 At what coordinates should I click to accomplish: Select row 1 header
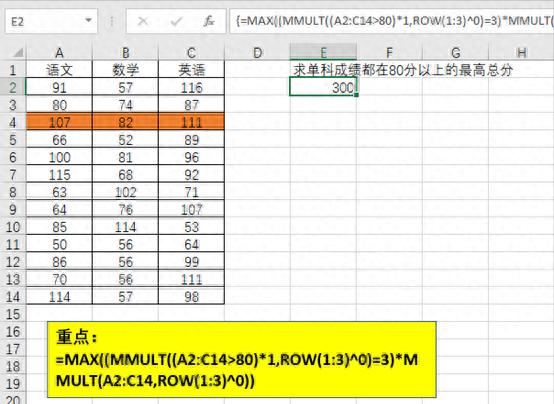tap(13, 70)
